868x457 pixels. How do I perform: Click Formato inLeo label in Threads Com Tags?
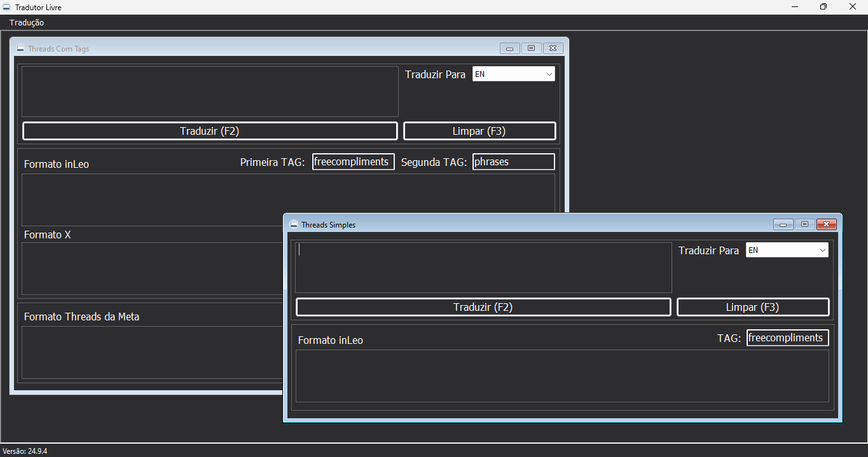(57, 164)
